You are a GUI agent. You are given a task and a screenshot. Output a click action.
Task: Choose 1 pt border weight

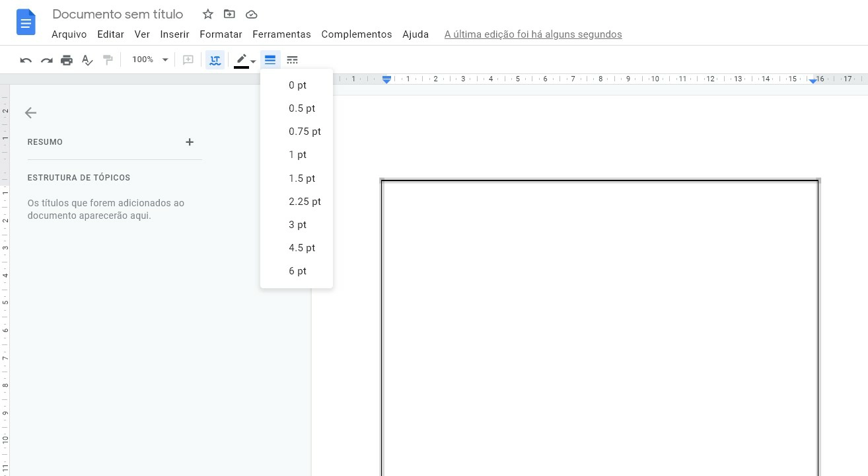(297, 155)
